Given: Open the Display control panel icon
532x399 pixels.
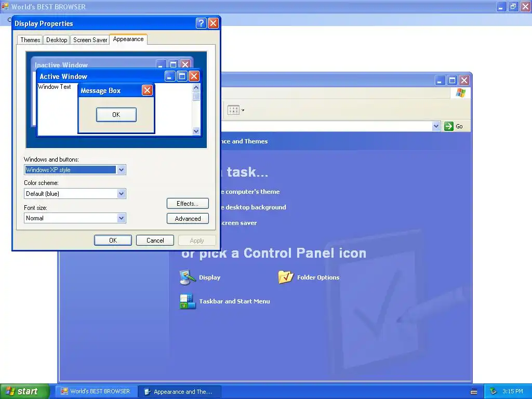Looking at the screenshot, I should (x=188, y=277).
